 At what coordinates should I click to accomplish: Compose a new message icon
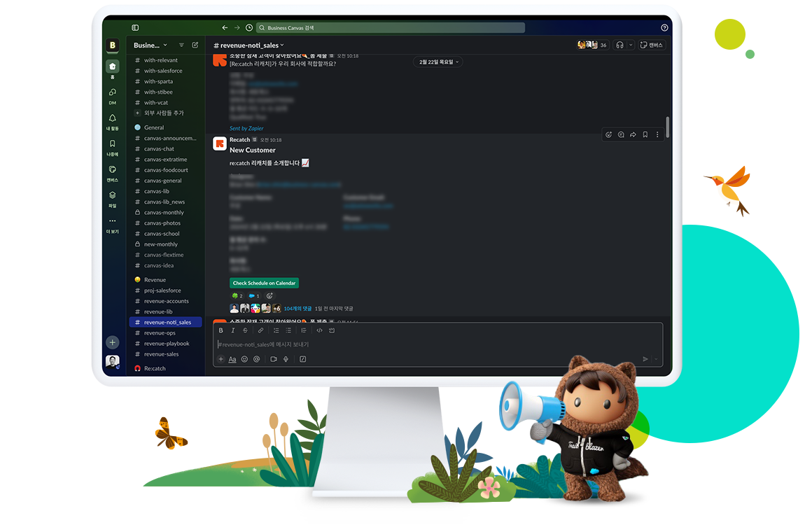click(195, 45)
